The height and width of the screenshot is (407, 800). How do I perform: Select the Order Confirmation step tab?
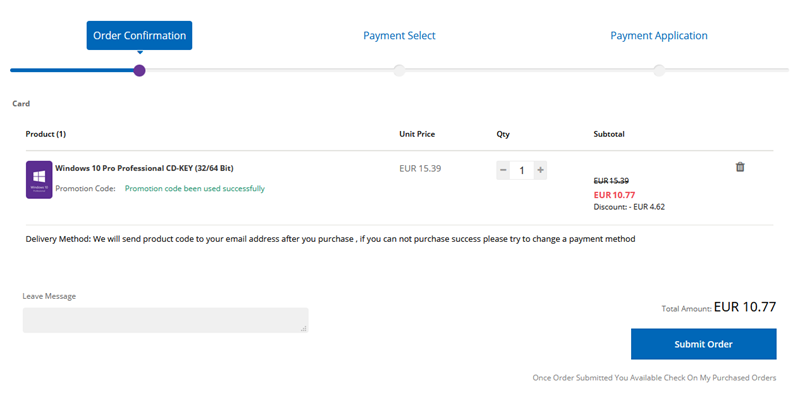pos(139,36)
